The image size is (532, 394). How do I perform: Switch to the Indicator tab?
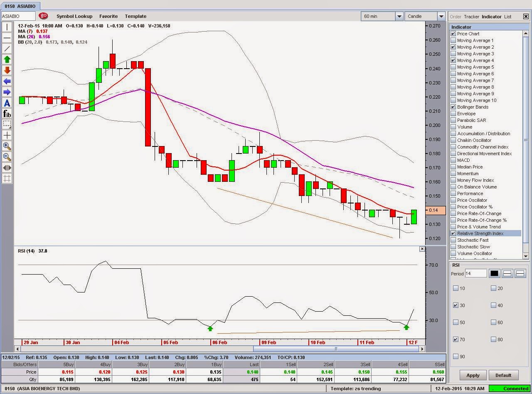[x=492, y=17]
